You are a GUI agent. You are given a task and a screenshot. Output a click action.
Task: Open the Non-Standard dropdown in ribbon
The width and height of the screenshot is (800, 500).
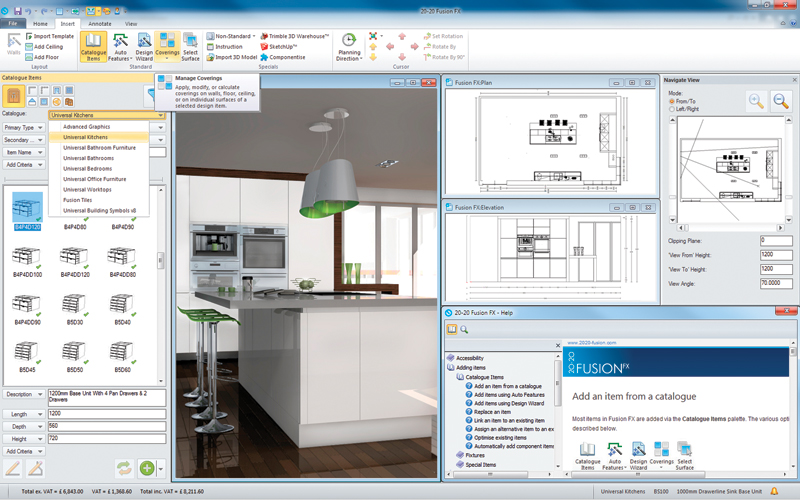(231, 36)
